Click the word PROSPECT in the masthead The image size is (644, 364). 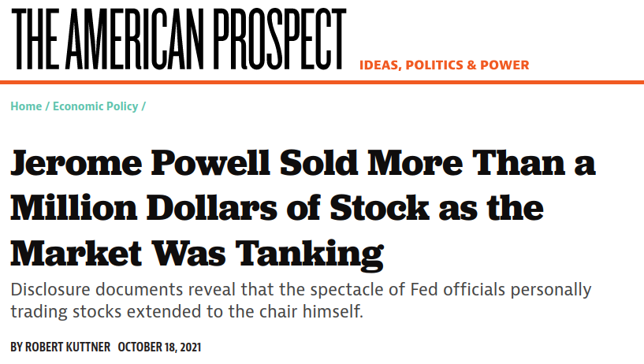click(x=279, y=39)
